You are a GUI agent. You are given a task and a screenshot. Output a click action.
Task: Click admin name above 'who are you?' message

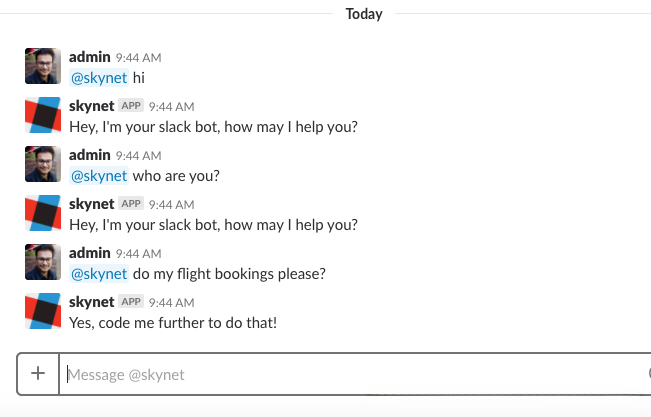(89, 155)
